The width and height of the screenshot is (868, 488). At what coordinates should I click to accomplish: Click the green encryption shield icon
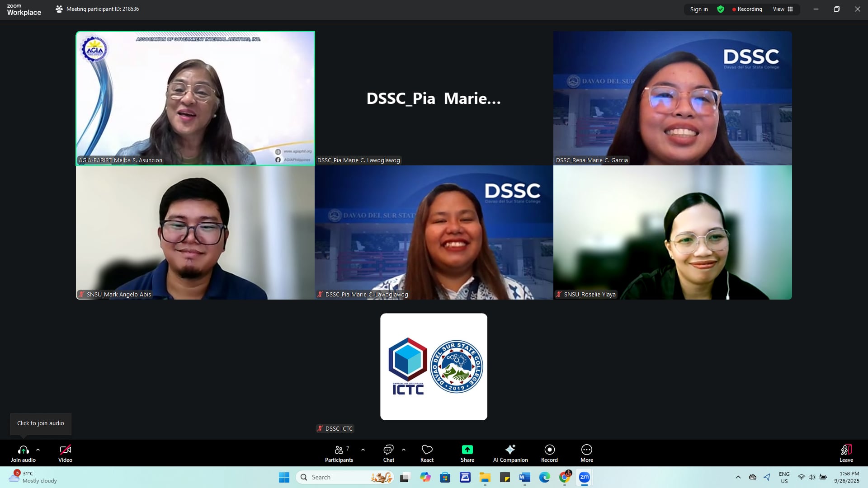[721, 9]
